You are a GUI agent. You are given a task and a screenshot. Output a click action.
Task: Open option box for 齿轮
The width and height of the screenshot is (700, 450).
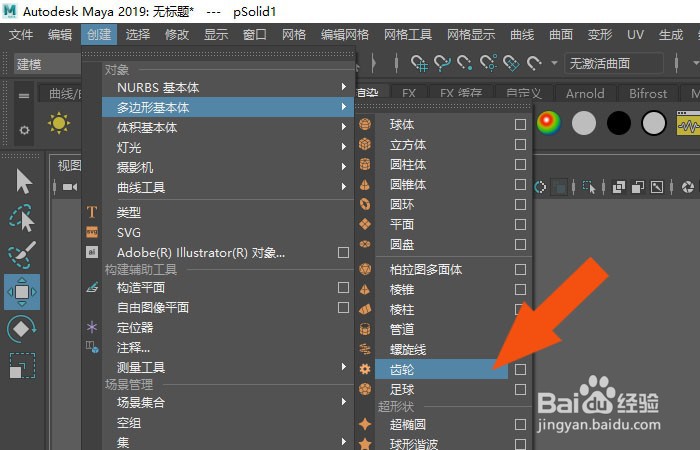point(520,370)
